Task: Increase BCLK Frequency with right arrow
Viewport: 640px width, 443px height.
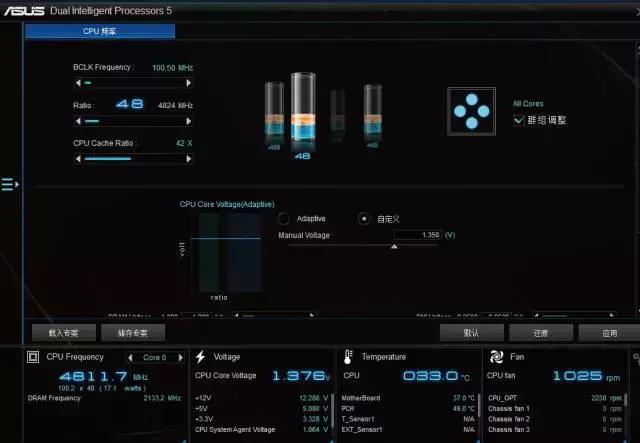Action: coord(190,83)
